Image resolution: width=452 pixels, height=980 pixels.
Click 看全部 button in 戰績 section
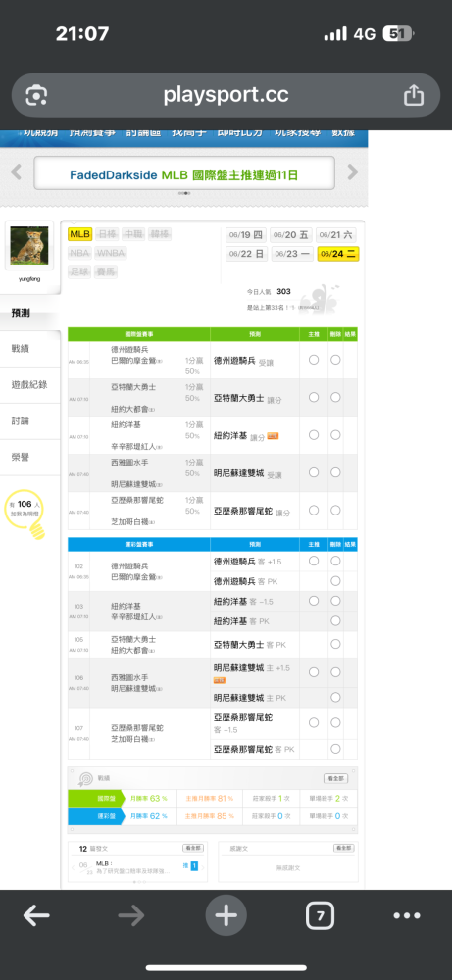(x=335, y=778)
